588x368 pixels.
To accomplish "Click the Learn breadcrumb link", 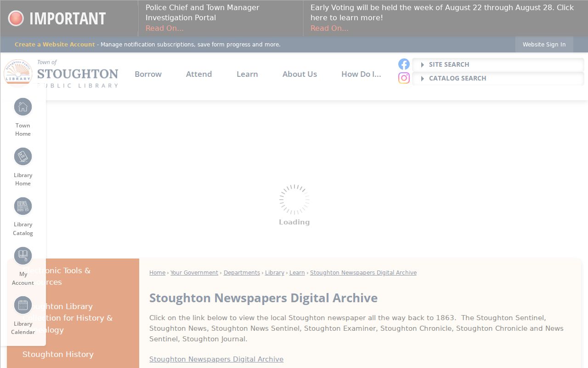I will tap(297, 273).
